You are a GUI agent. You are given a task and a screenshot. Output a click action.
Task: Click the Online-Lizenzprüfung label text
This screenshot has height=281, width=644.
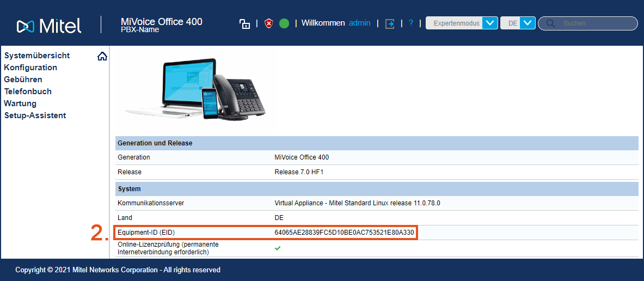pos(169,248)
